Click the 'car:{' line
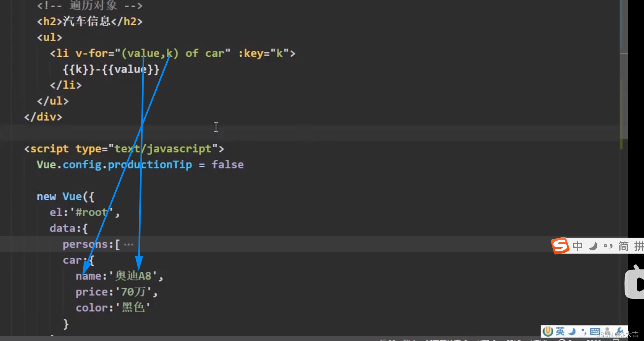Screen dimensions: 644x341 78,260
